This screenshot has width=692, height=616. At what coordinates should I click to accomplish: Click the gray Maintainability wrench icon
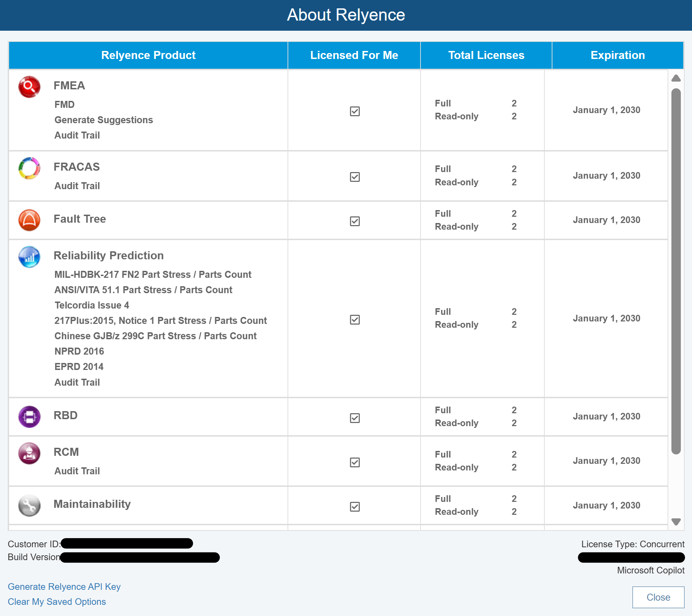click(29, 505)
